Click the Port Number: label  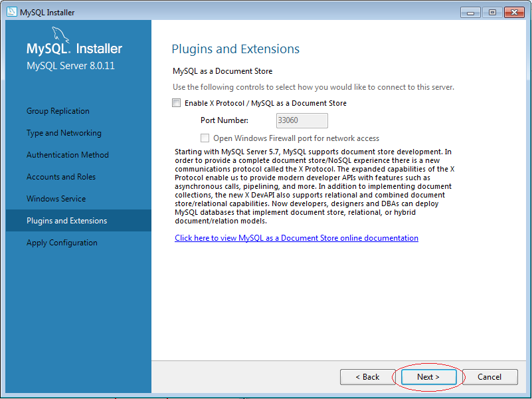[x=224, y=120]
